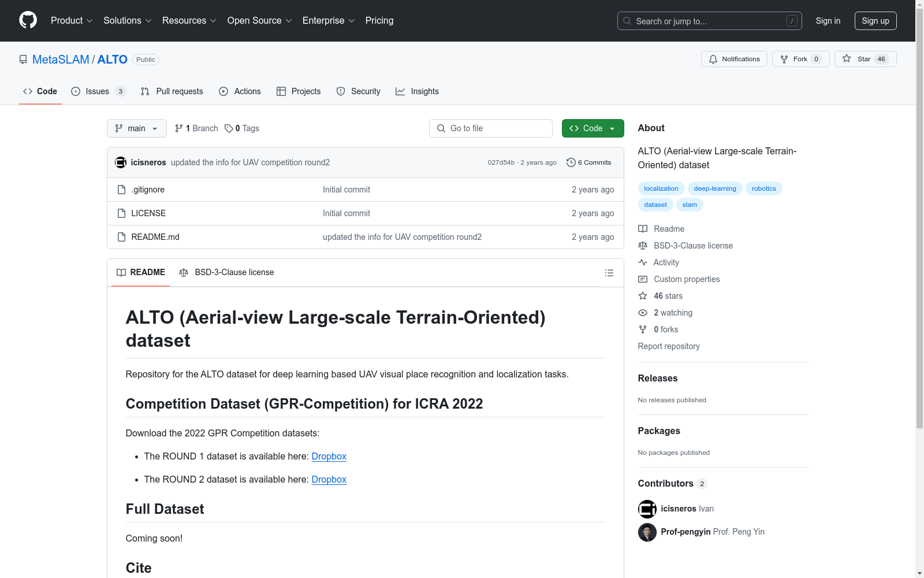Open Prof-pengyin contributor avatar

[647, 532]
